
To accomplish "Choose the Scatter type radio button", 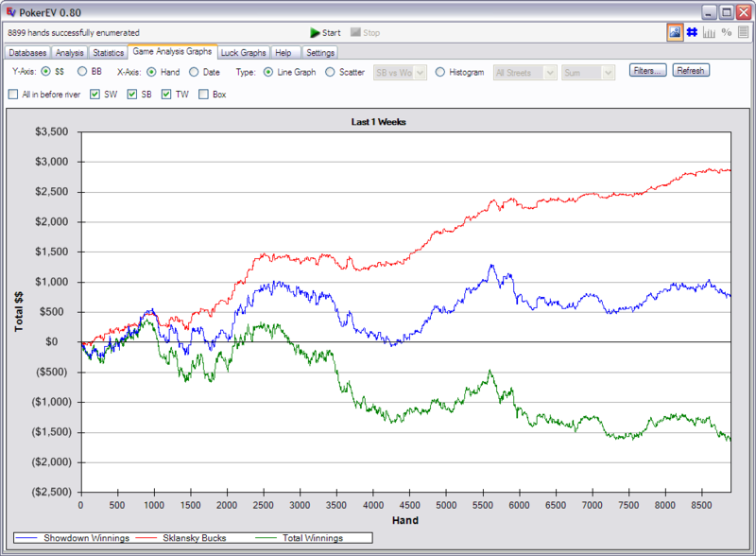I will (330, 72).
